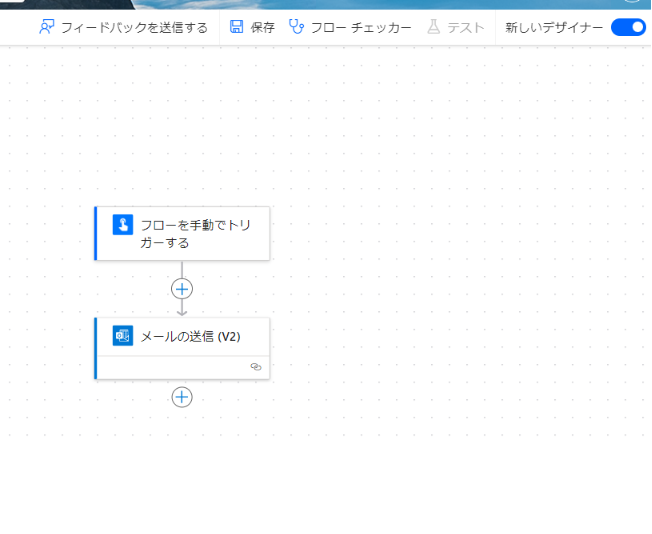Image resolution: width=652 pixels, height=534 pixels.
Task: Click the feedback person icon
Action: 47,27
